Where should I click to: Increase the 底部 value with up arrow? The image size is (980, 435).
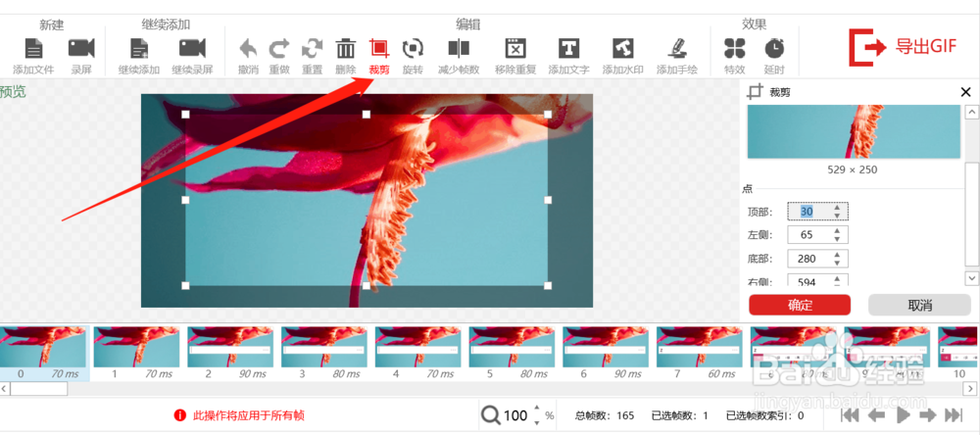coord(838,255)
